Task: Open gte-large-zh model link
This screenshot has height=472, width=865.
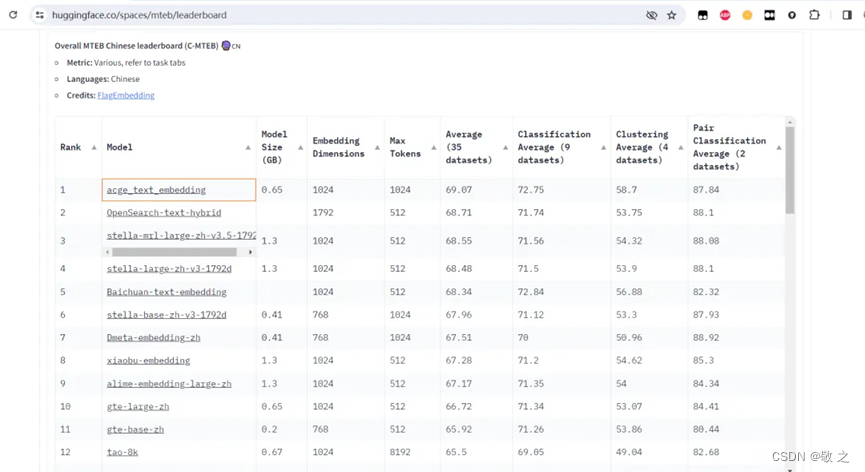Action: 138,406
